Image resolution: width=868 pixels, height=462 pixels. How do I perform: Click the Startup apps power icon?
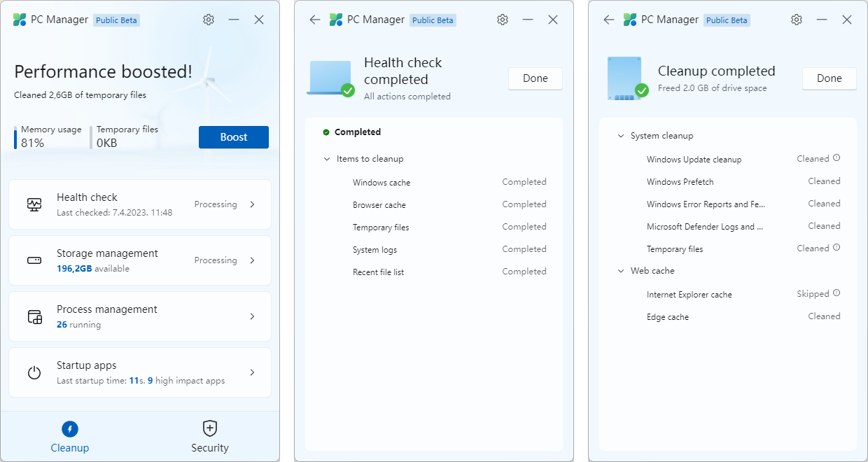tap(34, 372)
